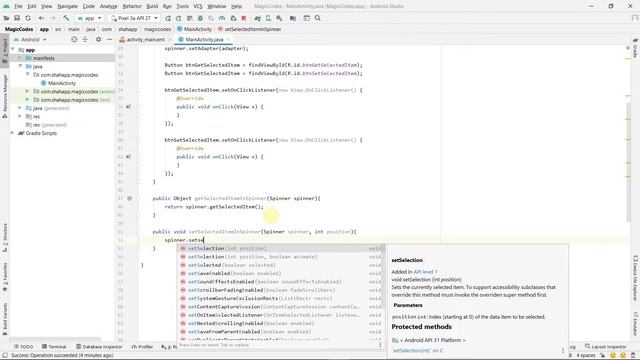Click the Debug app bug icon
This screenshot has height=360, width=640.
coord(200,18)
